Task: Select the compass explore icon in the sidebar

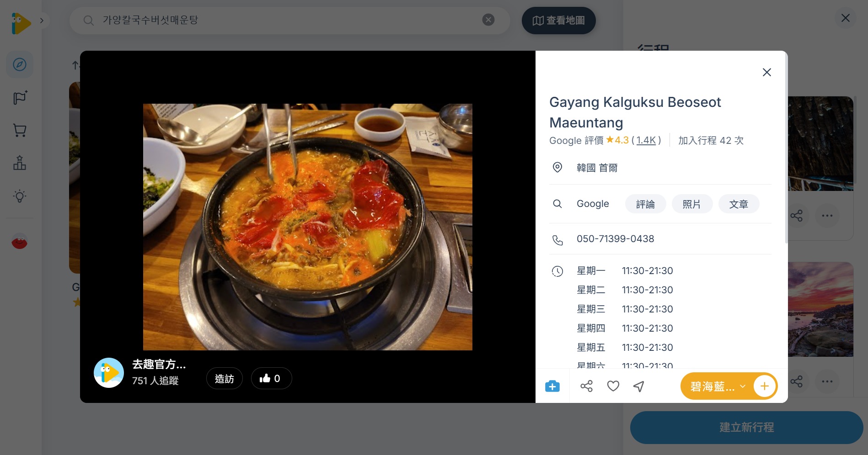Action: 19,64
